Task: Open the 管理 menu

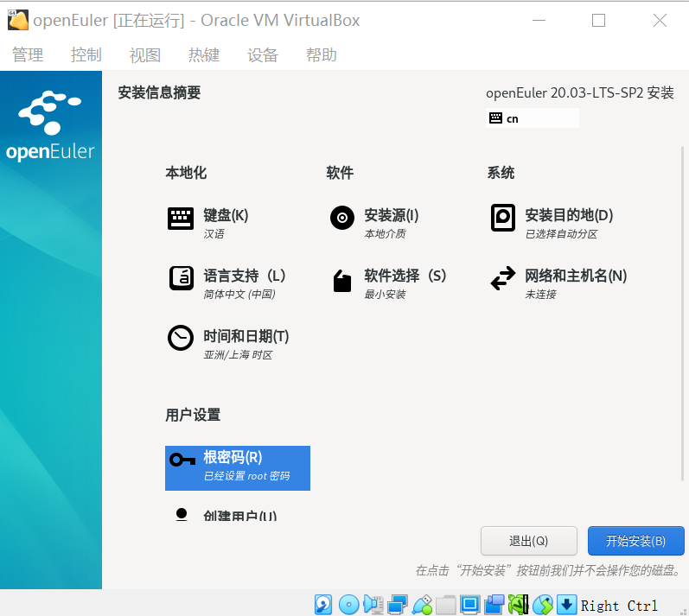Action: pos(28,55)
